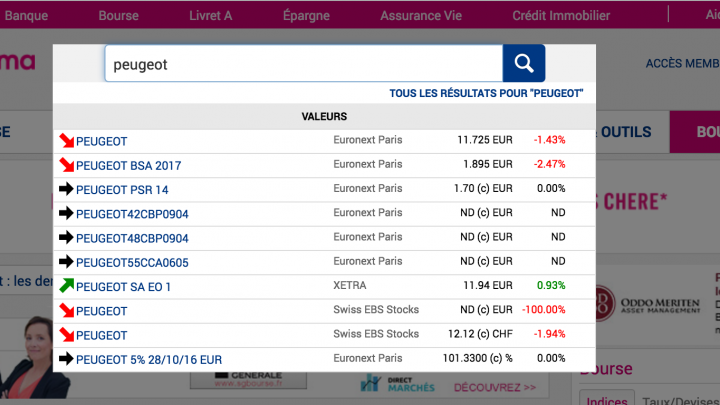Open the Bourse menu in top bar
720x405 pixels.
(x=118, y=16)
